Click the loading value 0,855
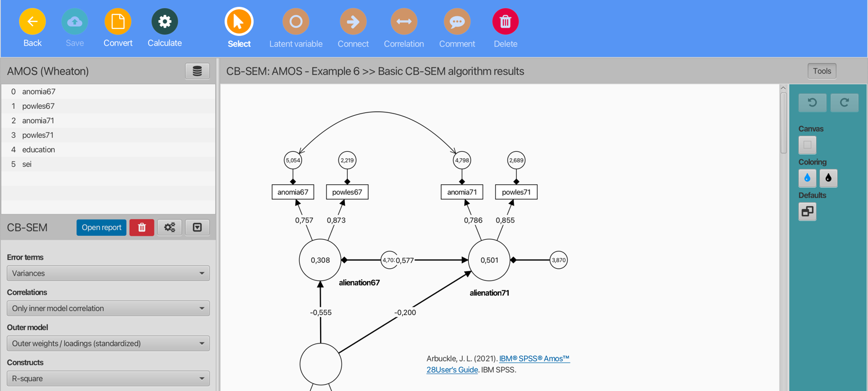868x391 pixels. pos(505,220)
